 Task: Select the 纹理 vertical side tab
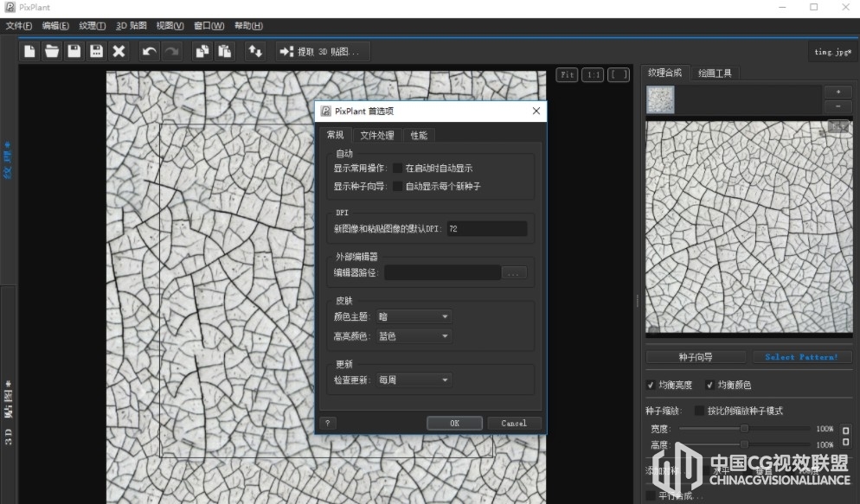(x=8, y=160)
